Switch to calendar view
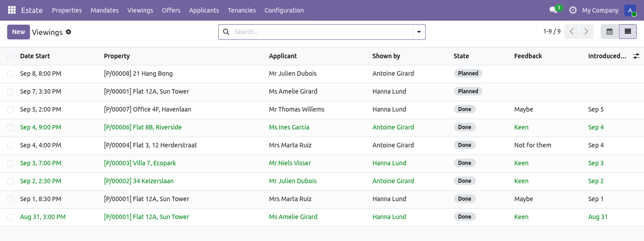The height and width of the screenshot is (241, 644). (610, 32)
